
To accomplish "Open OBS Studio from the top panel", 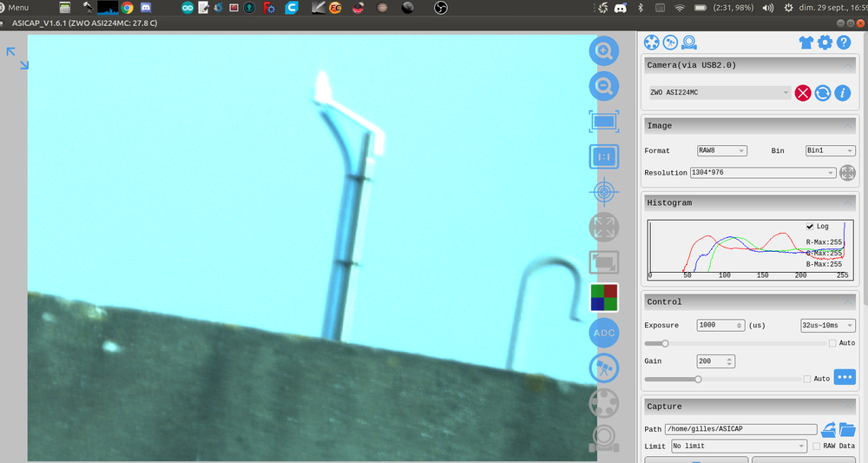I will click(441, 8).
